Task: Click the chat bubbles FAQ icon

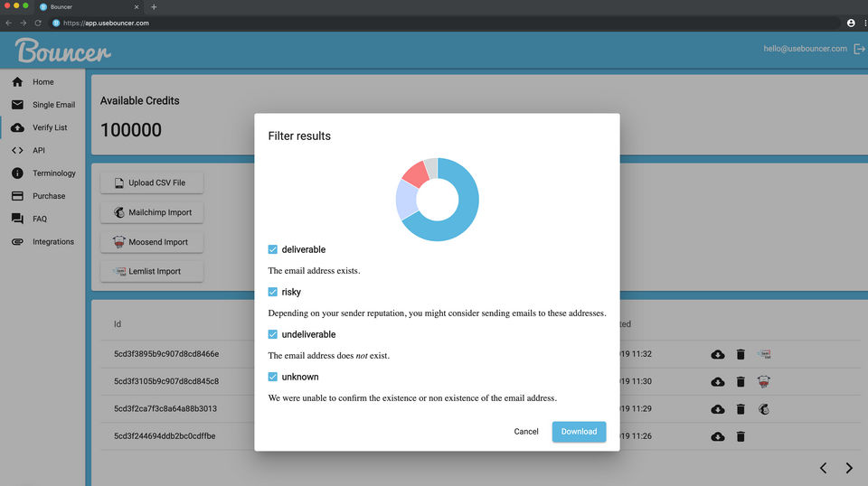Action: (17, 219)
